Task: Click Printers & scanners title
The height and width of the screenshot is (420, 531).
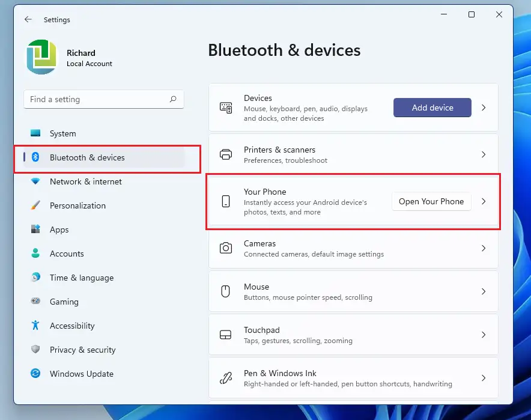Action: pos(279,150)
